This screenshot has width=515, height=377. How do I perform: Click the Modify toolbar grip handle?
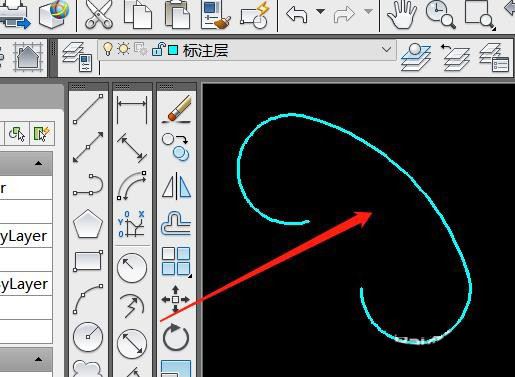click(x=167, y=87)
